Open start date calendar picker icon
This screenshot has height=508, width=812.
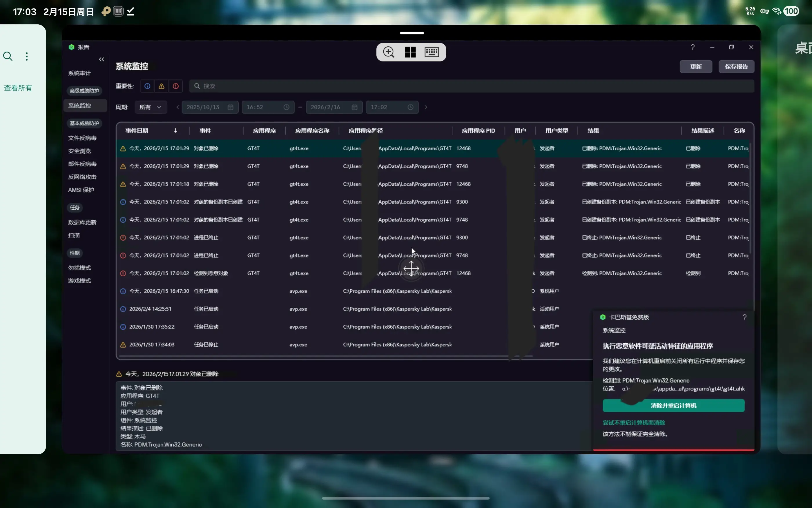click(231, 107)
